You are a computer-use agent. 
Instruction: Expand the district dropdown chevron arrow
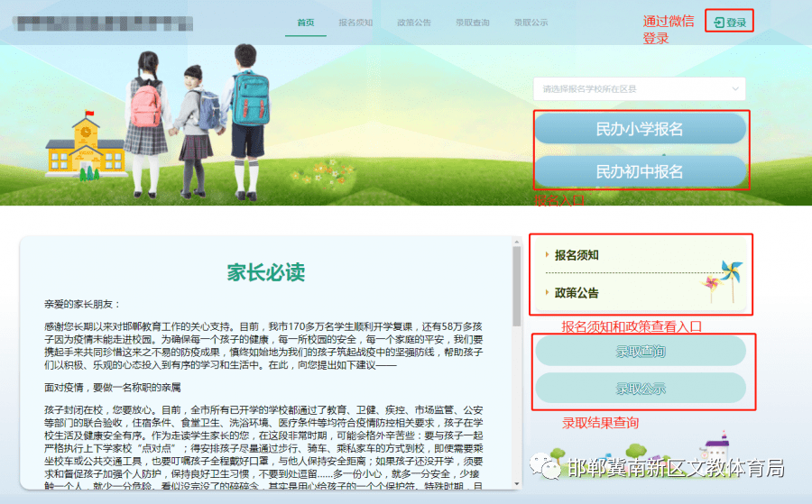click(x=734, y=89)
